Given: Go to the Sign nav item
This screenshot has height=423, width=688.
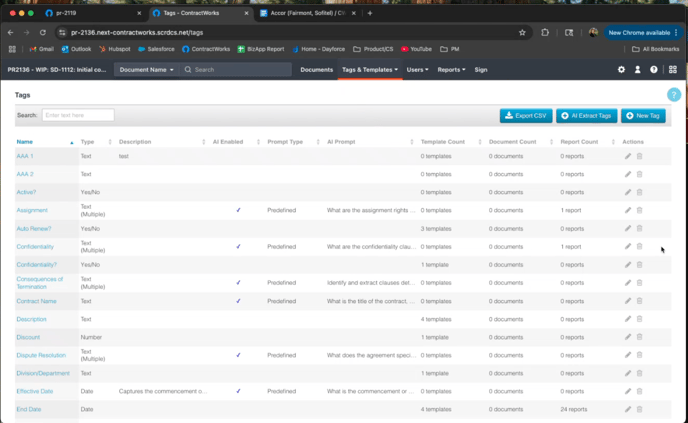Looking at the screenshot, I should [481, 70].
